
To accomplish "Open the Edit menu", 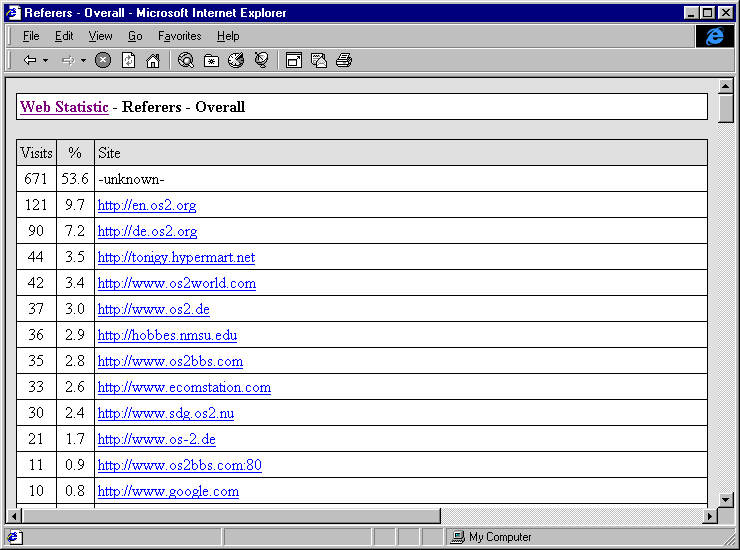I will pyautogui.click(x=64, y=36).
